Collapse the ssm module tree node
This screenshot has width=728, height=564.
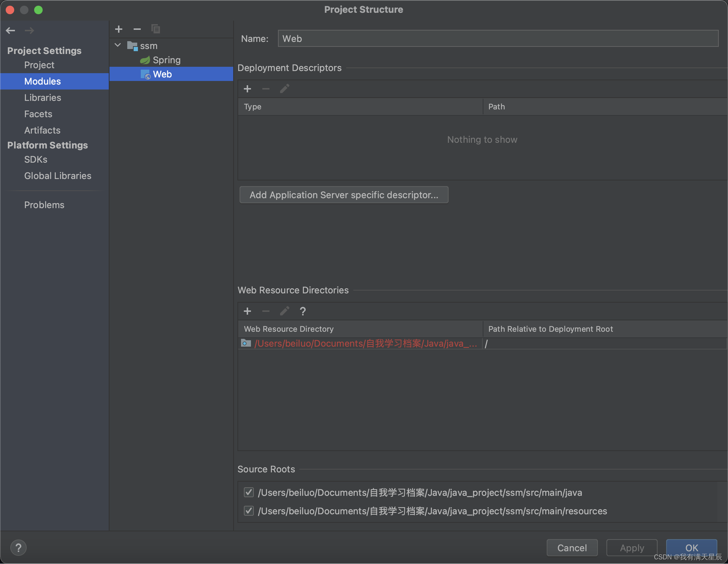(x=118, y=45)
